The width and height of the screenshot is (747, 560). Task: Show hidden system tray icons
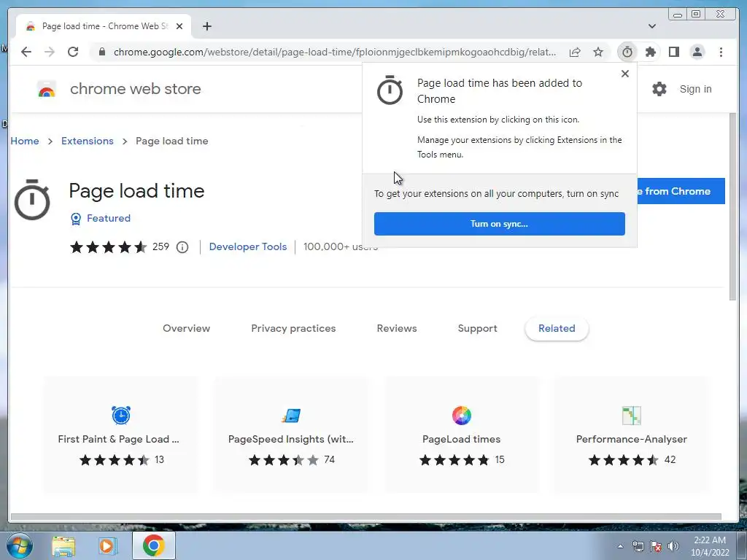[x=620, y=546]
